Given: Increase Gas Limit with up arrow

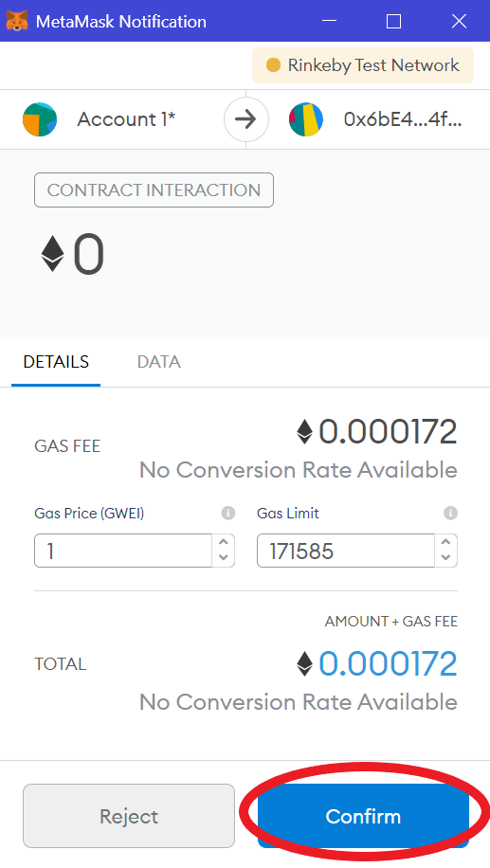Looking at the screenshot, I should click(445, 543).
